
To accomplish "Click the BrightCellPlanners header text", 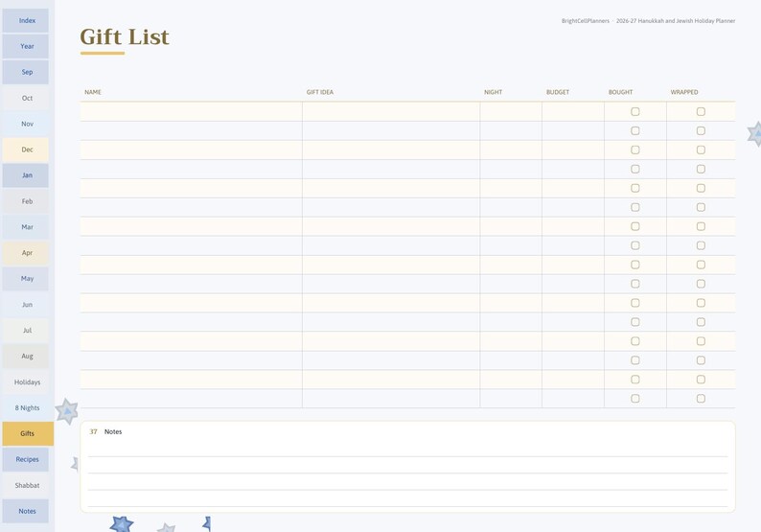I will tap(586, 21).
